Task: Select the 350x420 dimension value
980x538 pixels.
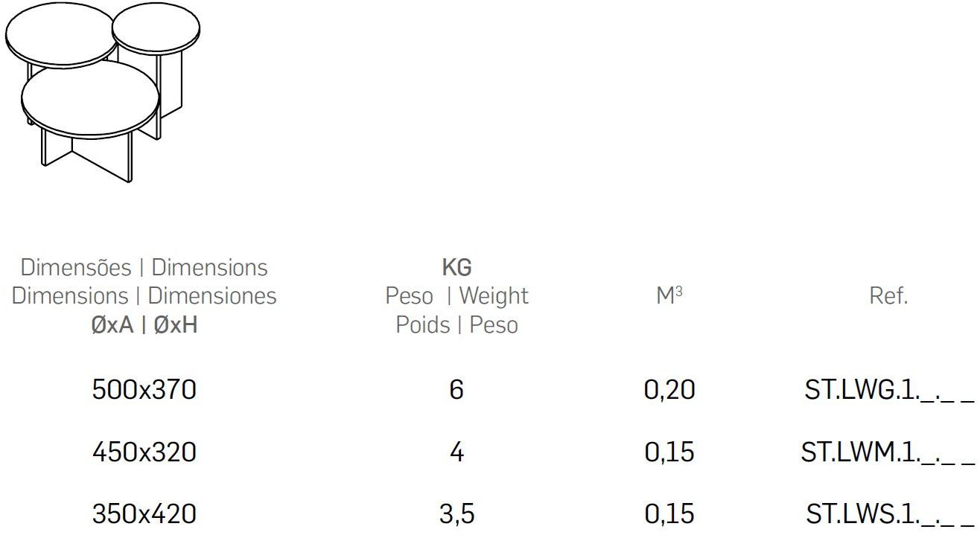Action: click(144, 513)
